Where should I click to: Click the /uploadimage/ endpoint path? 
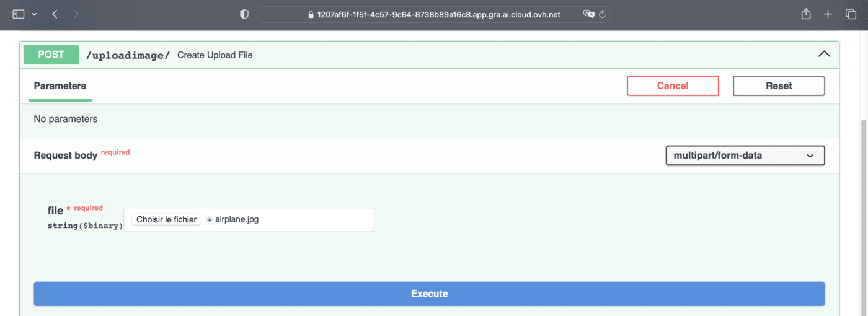(128, 55)
